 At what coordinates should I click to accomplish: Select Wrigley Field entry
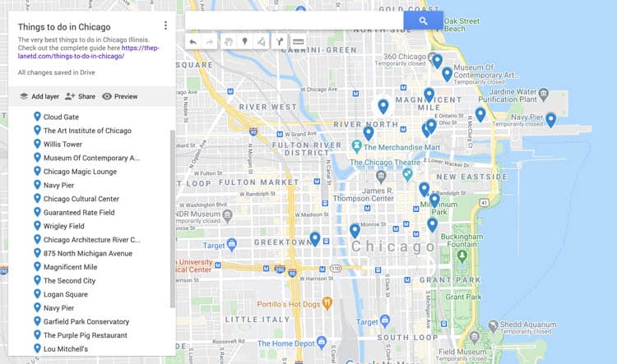63,226
